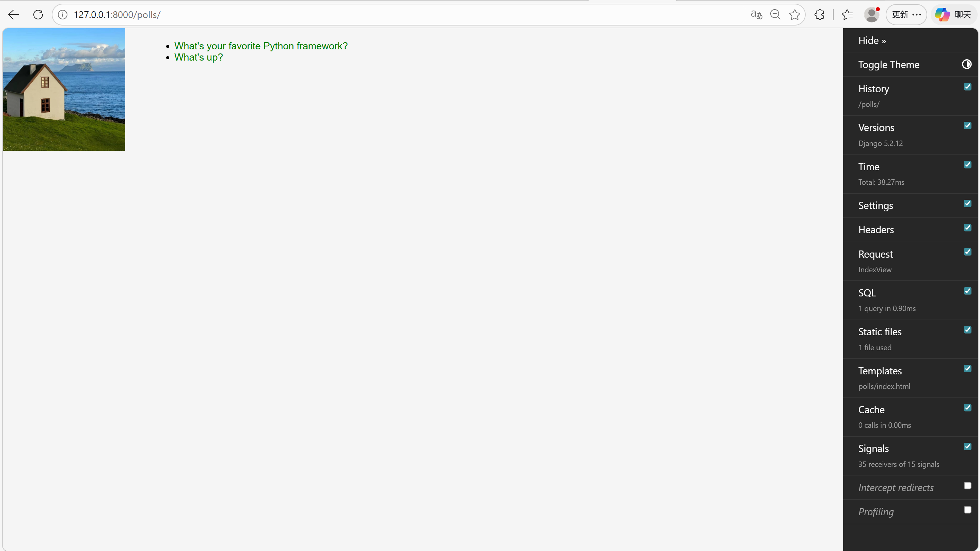
Task: Disable the SQL panel checkbox
Action: (967, 291)
